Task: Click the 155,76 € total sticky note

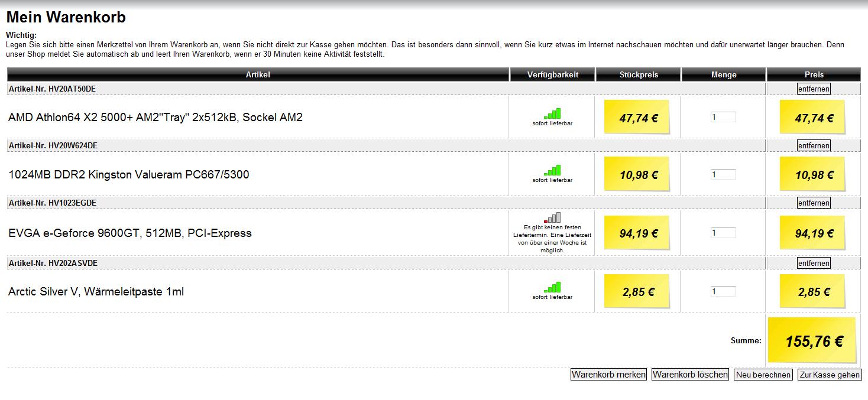Action: (812, 340)
